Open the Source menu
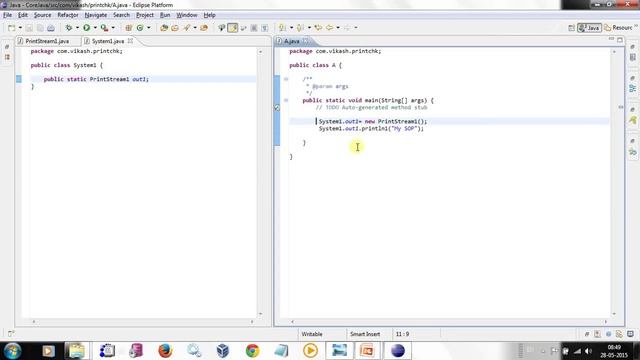The image size is (640, 360). pyautogui.click(x=42, y=15)
